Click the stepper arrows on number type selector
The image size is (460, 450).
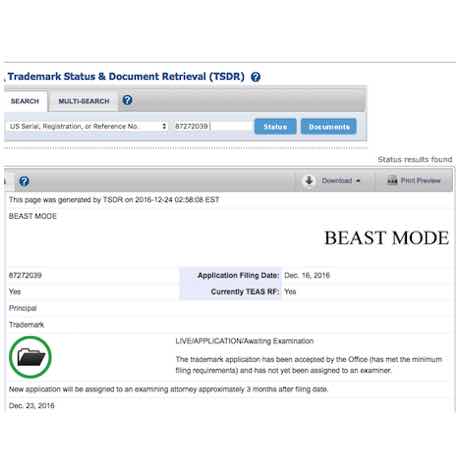point(164,126)
